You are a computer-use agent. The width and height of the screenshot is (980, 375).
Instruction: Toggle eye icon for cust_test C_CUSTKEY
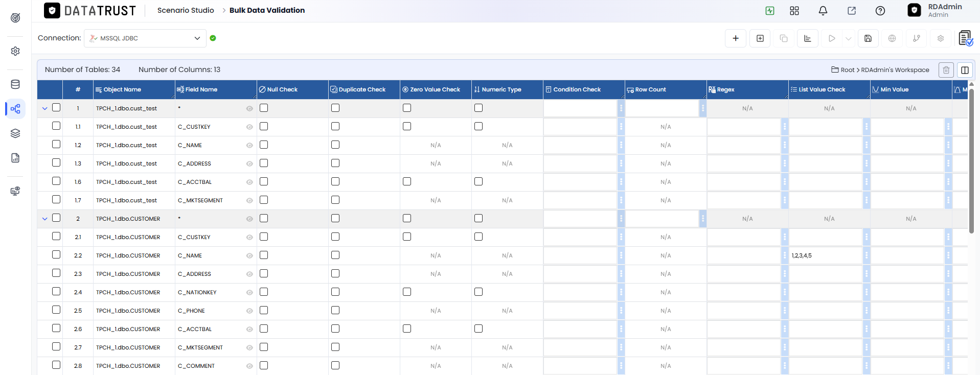[x=249, y=127]
